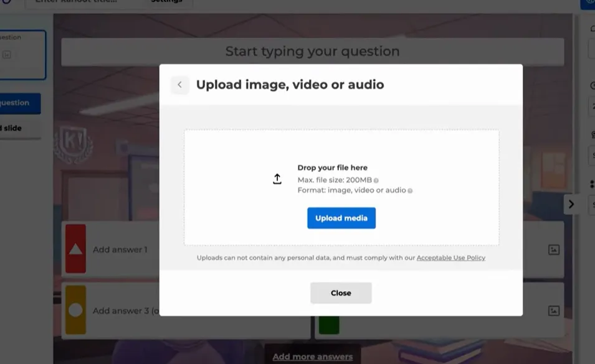The height and width of the screenshot is (364, 595).
Task: Click the Add answer 1 text field
Action: point(120,250)
